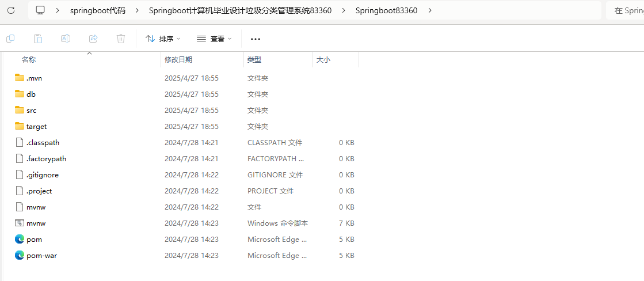644x281 pixels.
Task: Click the share toolbar icon
Action: tap(93, 39)
